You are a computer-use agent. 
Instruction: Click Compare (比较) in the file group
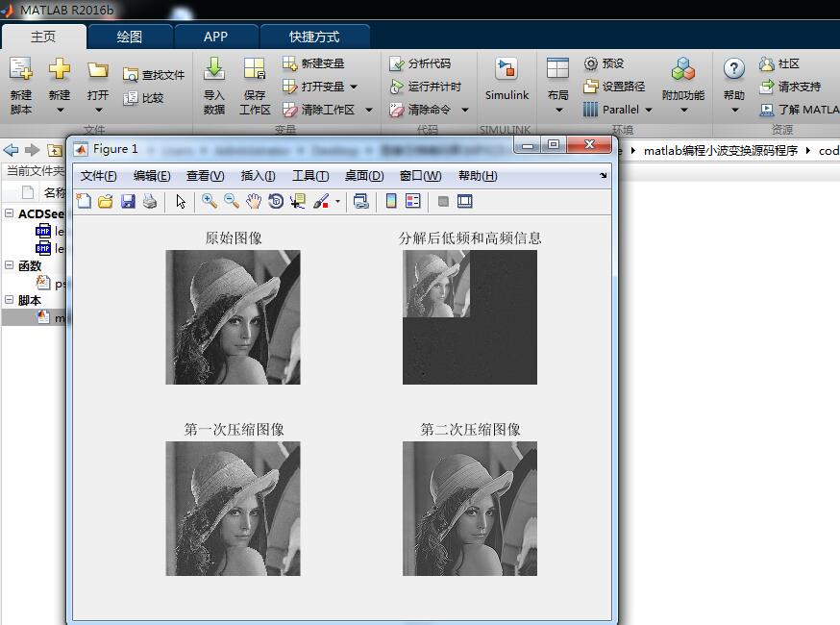pos(142,98)
